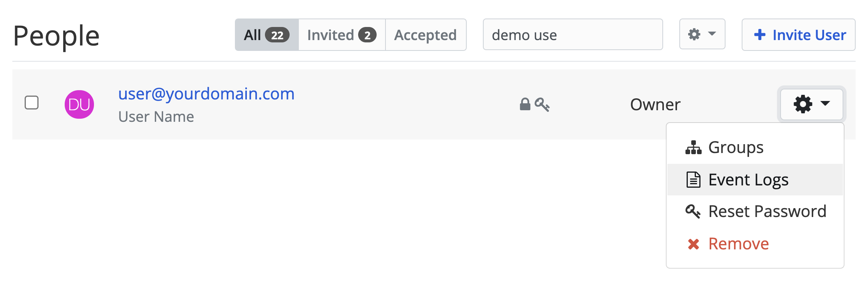The height and width of the screenshot is (286, 868).
Task: Switch to the Invited tab
Action: (x=342, y=35)
